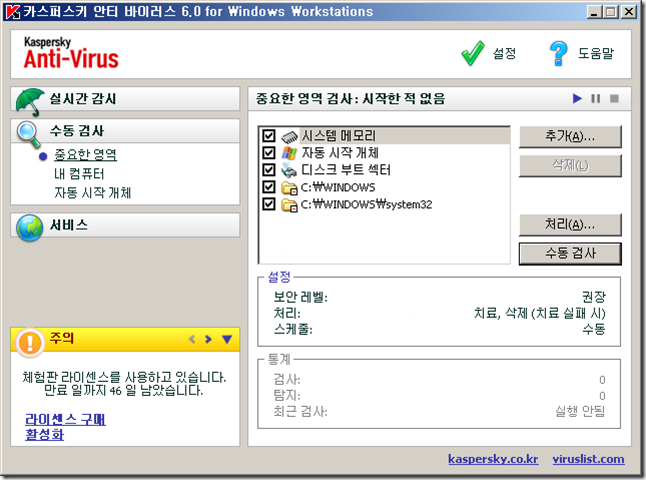
Task: Open the 라이센스 구매 link
Action: [x=66, y=419]
